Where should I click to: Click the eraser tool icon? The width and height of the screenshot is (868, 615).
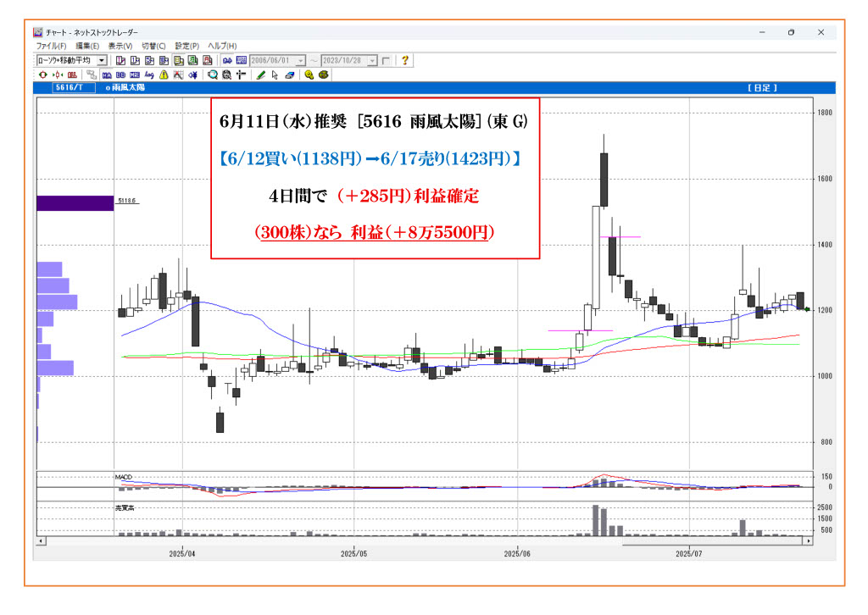pos(288,75)
